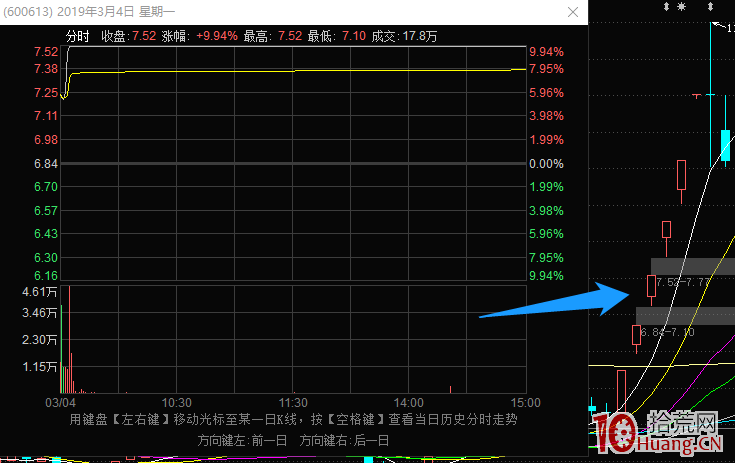Click the '涨幅: +9.94%' change value
This screenshot has width=735, height=463.
[200, 36]
